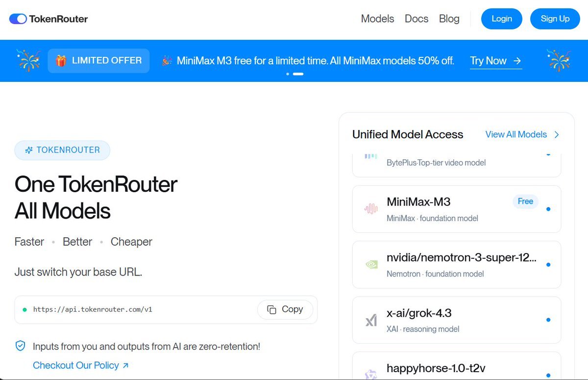Click the blue status dot on grok-4.3 card
The width and height of the screenshot is (588, 380).
tap(548, 320)
